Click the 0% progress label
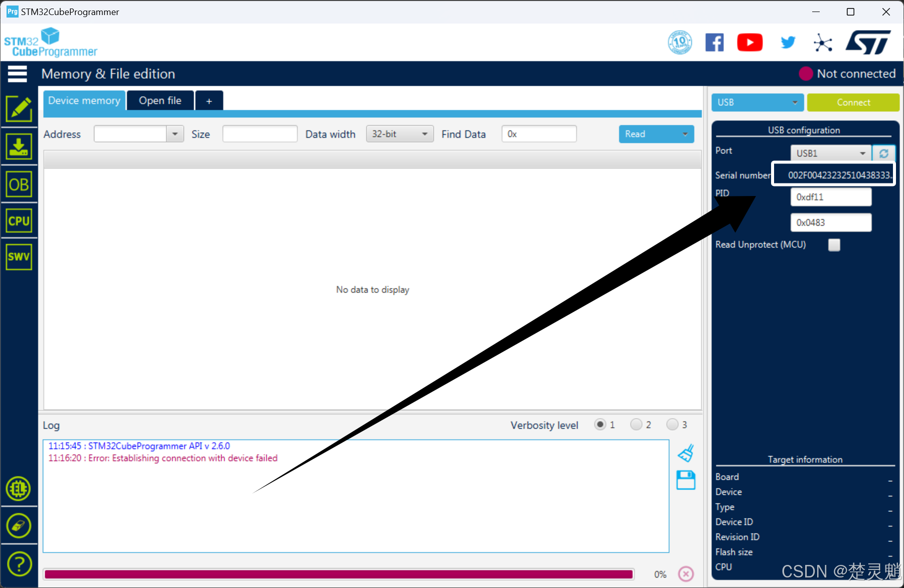904x588 pixels. pos(660,574)
